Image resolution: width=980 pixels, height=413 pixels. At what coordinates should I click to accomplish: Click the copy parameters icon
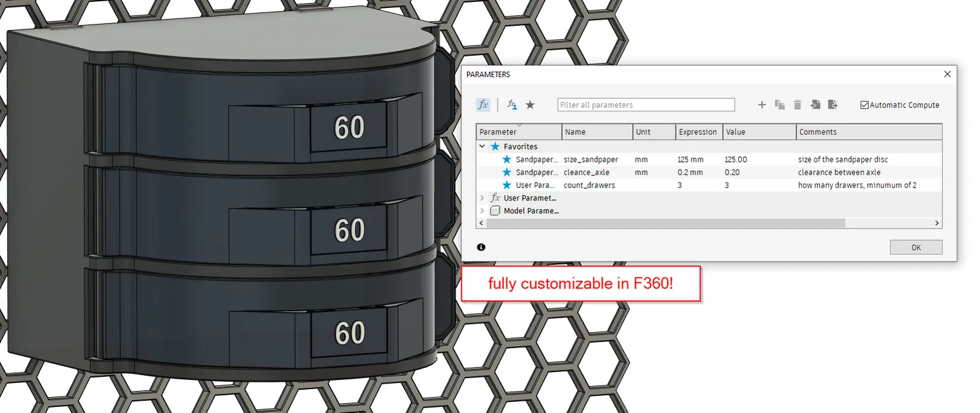(x=780, y=105)
